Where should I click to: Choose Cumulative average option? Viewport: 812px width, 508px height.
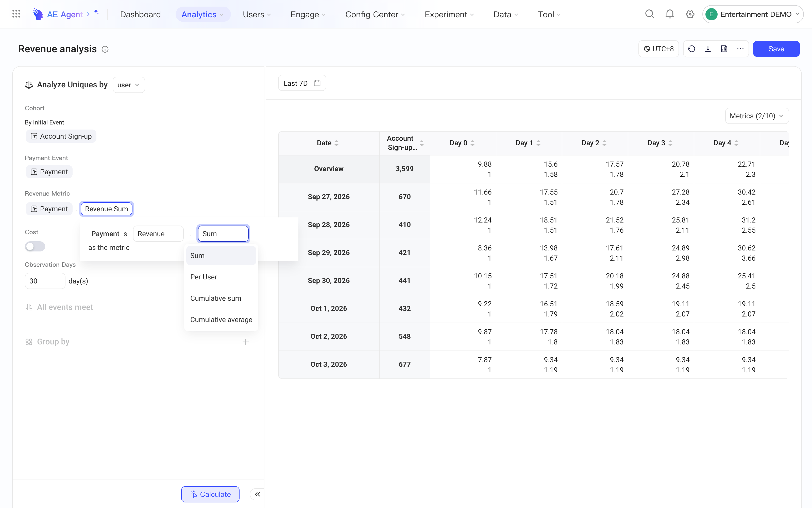click(221, 320)
